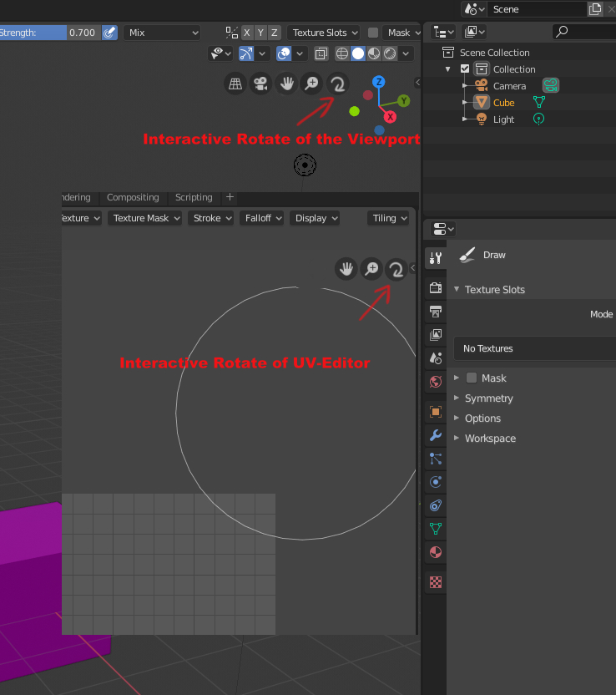Open the Scene properties tab
616x695 pixels.
click(x=436, y=358)
